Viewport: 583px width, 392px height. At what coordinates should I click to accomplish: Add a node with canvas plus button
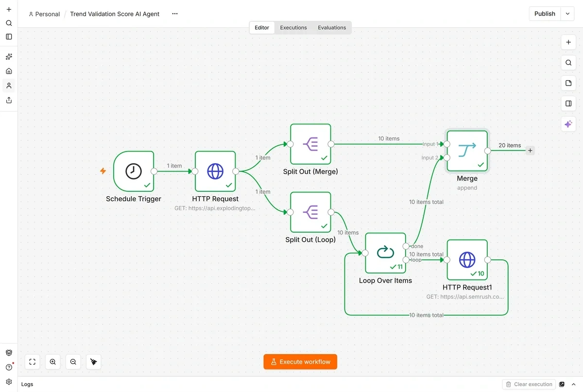(x=568, y=42)
